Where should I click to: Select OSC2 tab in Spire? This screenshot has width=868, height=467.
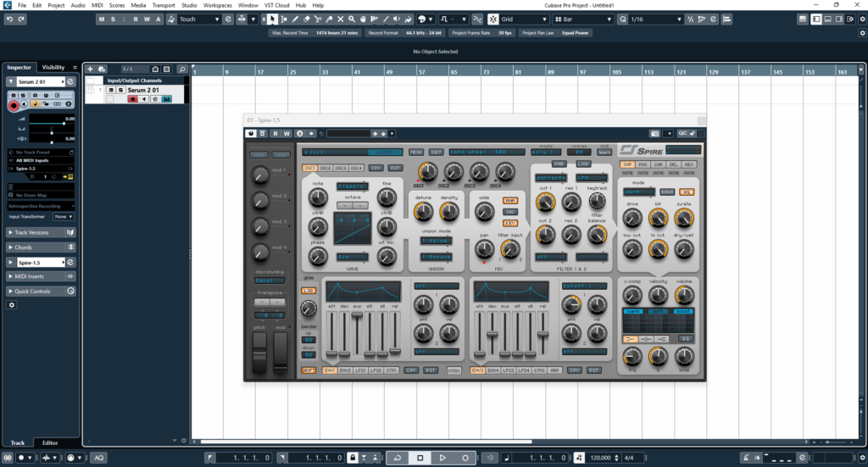click(x=325, y=168)
